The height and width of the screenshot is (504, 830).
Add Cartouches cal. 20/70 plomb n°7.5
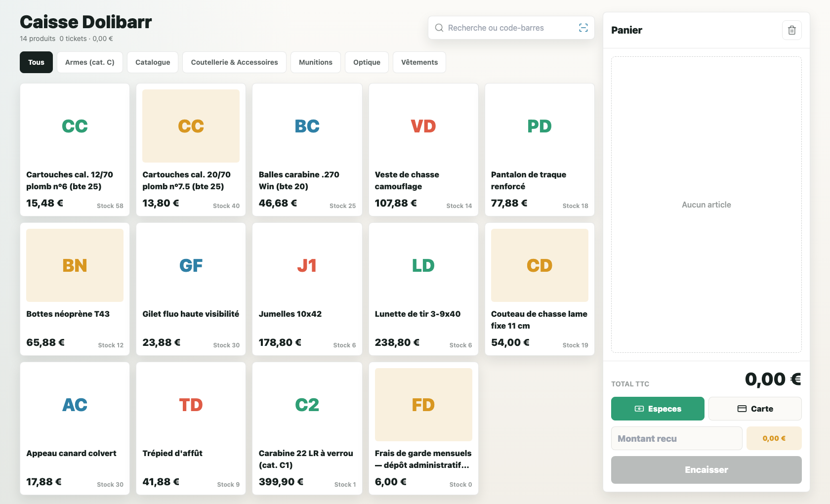tap(191, 150)
